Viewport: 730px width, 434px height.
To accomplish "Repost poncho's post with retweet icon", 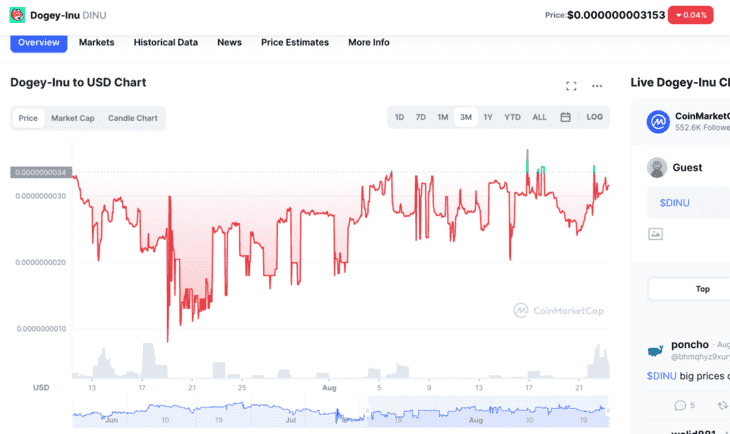I will [723, 405].
